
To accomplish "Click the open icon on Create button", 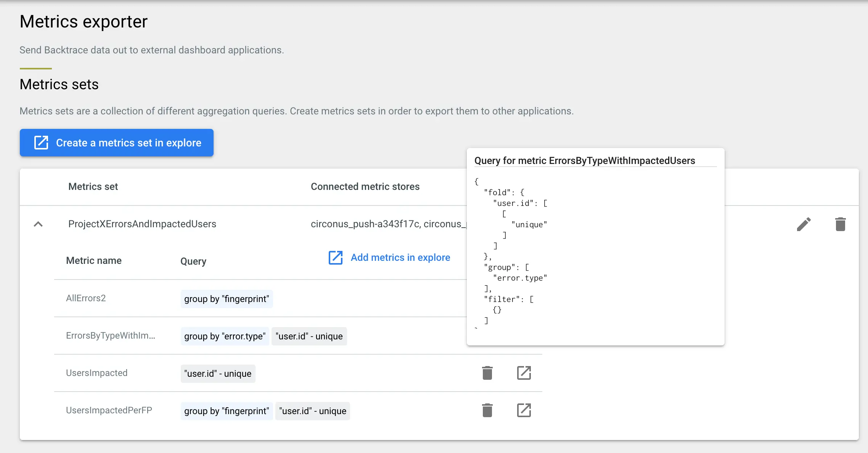I will [x=41, y=143].
